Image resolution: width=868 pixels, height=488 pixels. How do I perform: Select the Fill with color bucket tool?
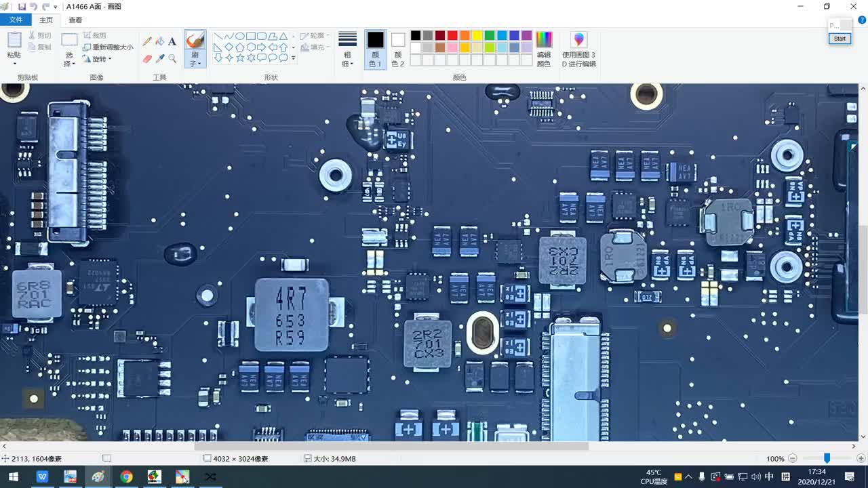159,41
